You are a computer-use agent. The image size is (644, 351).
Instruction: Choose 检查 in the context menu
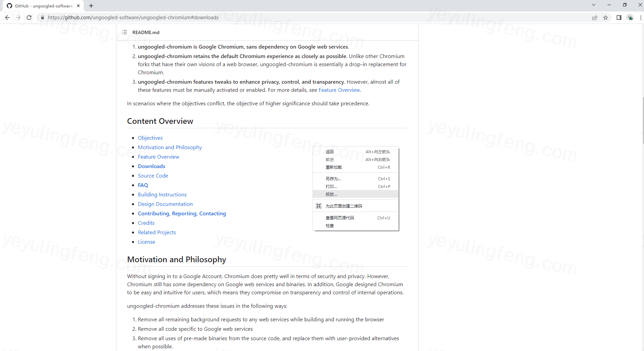coord(356,226)
